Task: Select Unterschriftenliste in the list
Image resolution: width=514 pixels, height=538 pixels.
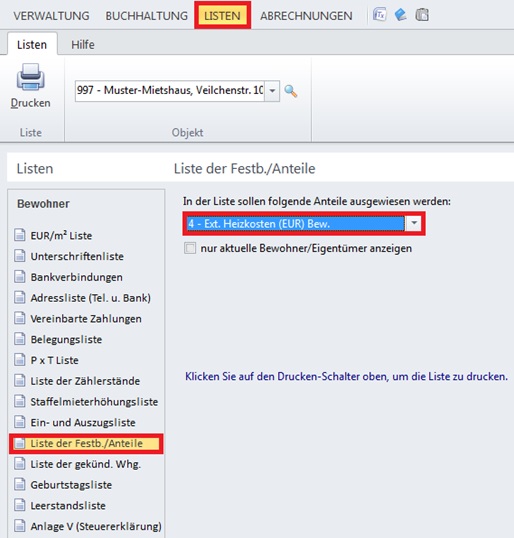Action: point(77,256)
